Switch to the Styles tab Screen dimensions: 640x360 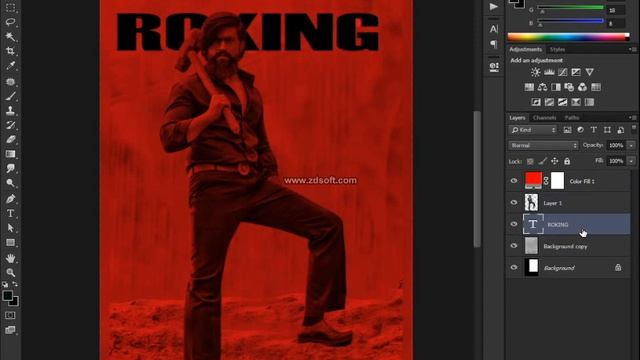[557, 49]
